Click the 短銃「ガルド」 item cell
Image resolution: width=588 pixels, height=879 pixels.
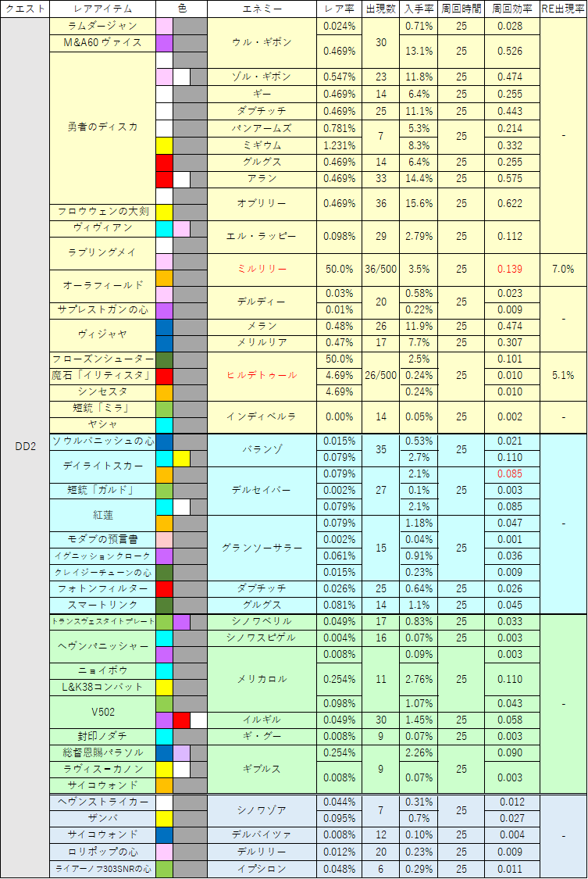coord(102,491)
